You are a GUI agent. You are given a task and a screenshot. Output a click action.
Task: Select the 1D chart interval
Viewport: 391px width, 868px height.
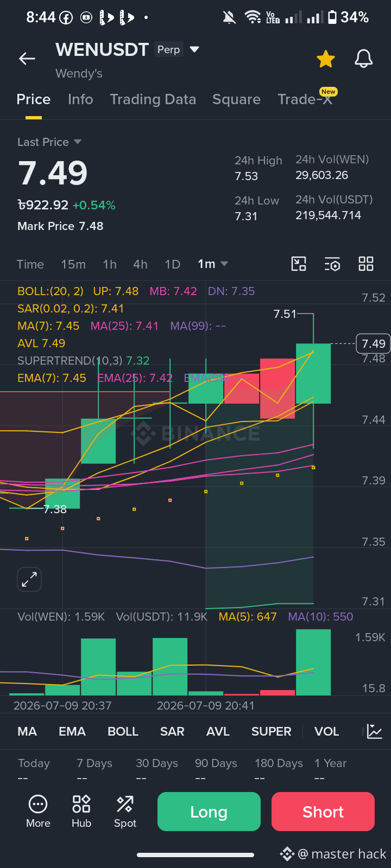[172, 264]
